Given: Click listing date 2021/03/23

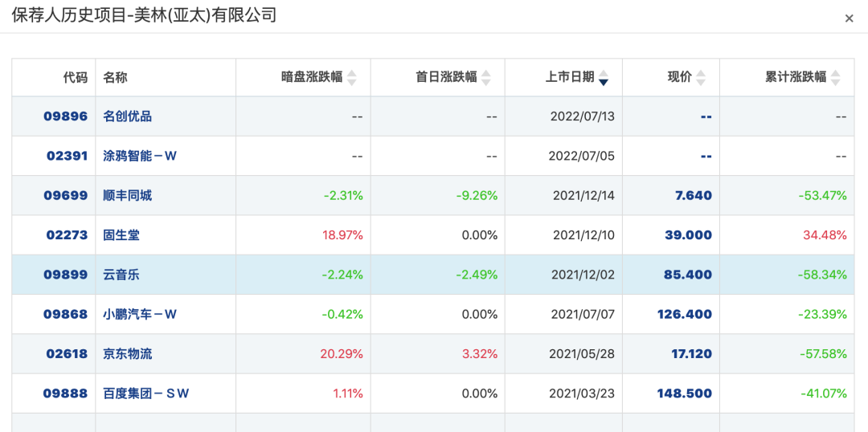Looking at the screenshot, I should [x=582, y=393].
